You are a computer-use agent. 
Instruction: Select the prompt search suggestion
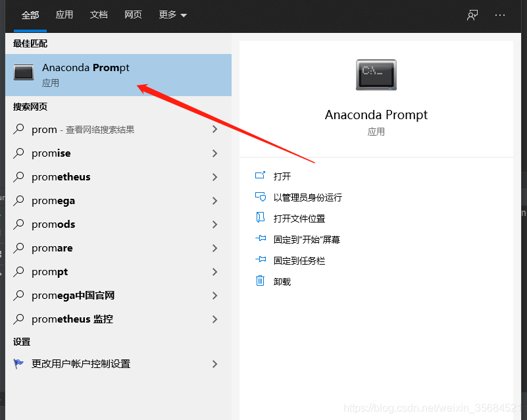click(x=118, y=272)
